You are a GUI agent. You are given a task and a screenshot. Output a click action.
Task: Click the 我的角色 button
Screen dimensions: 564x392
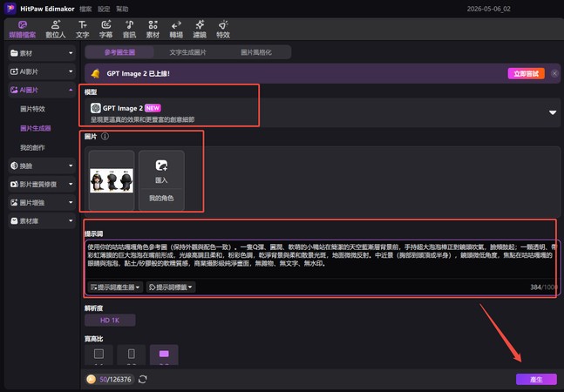tap(161, 198)
